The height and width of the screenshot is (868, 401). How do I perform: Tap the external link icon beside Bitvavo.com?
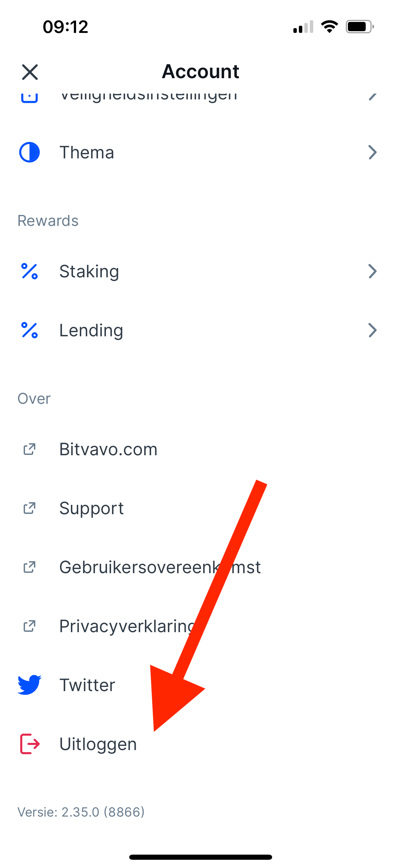tap(29, 449)
